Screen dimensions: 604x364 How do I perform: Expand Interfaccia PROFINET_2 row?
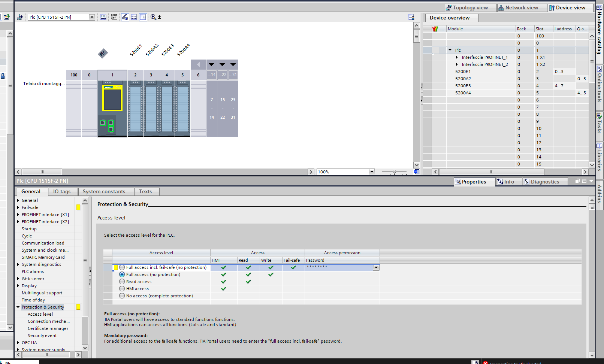tap(457, 64)
